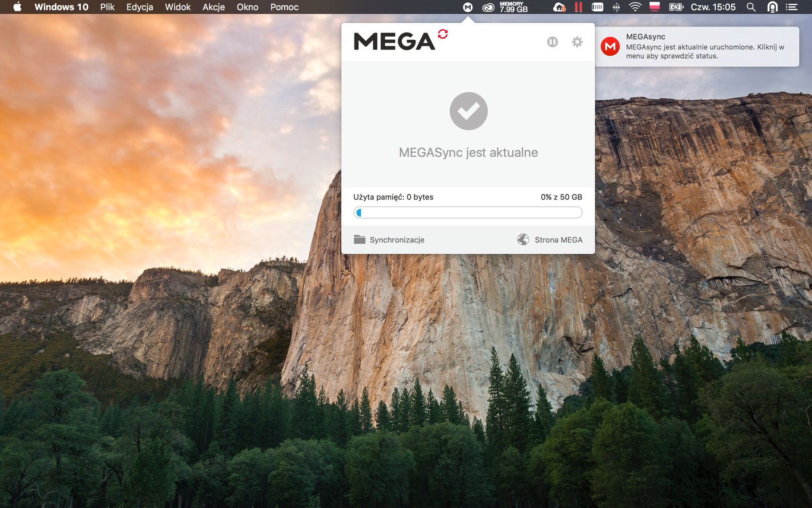Click the MEMORY 7.99 GB indicator
Image resolution: width=812 pixels, height=508 pixels.
click(x=514, y=7)
